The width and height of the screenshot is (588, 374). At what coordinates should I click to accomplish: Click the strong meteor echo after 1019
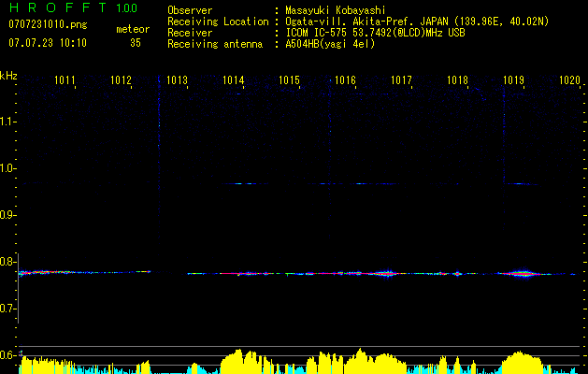pos(523,274)
